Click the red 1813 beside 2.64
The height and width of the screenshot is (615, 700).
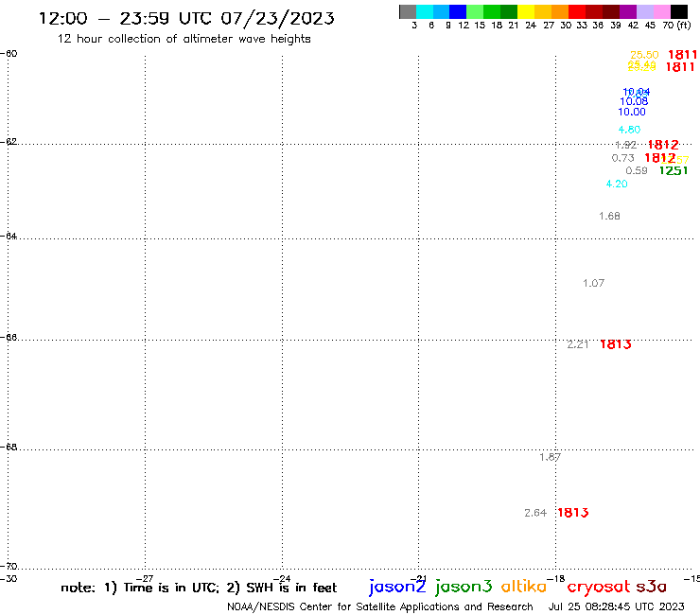[573, 513]
